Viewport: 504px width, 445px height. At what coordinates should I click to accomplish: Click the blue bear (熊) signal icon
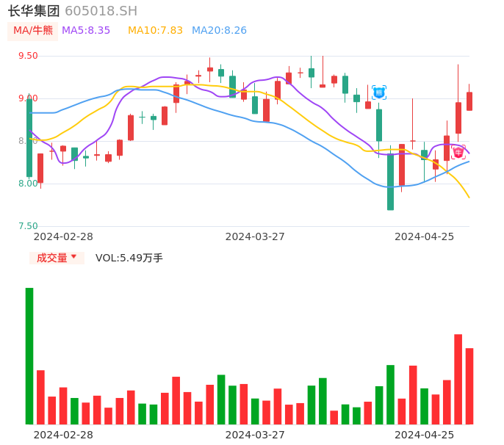(379, 92)
